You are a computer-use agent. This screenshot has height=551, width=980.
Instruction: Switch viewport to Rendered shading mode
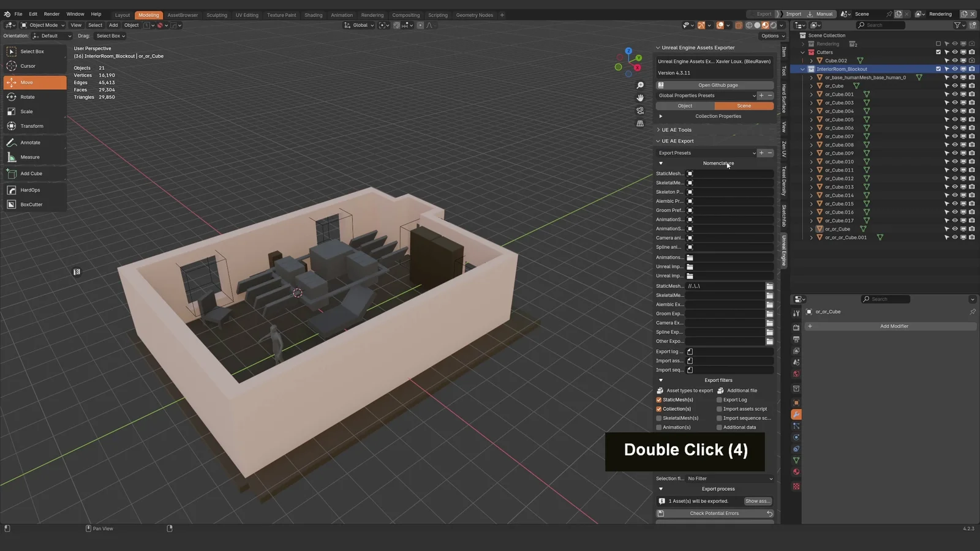pos(774,25)
